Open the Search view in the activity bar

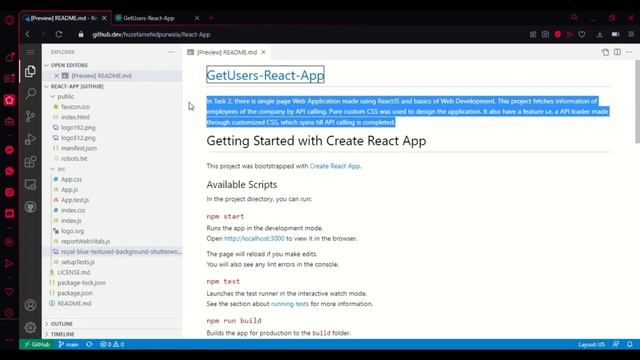(x=30, y=94)
